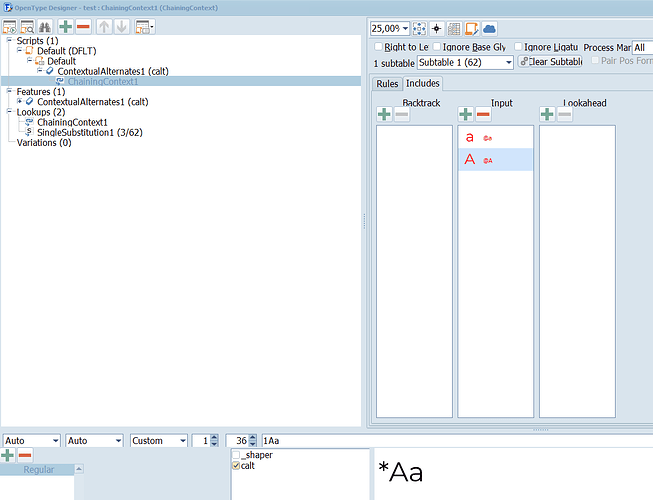
Task: Add a Backtrack entry with the green plus
Action: point(384,114)
